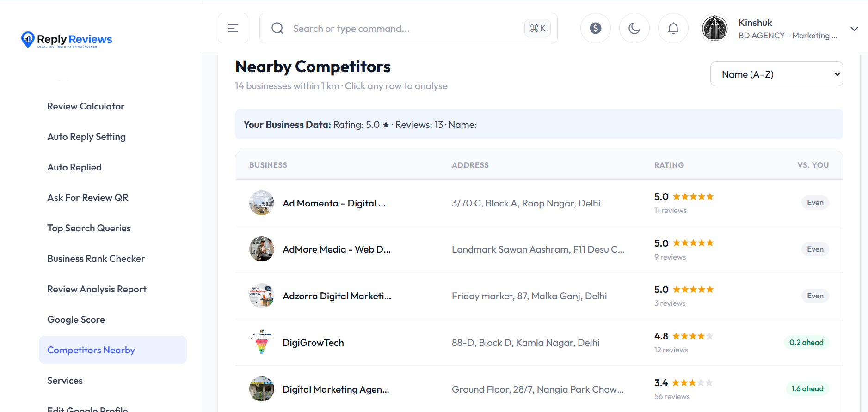Click Even badge for AdMore Media
The image size is (868, 412).
[x=815, y=249]
